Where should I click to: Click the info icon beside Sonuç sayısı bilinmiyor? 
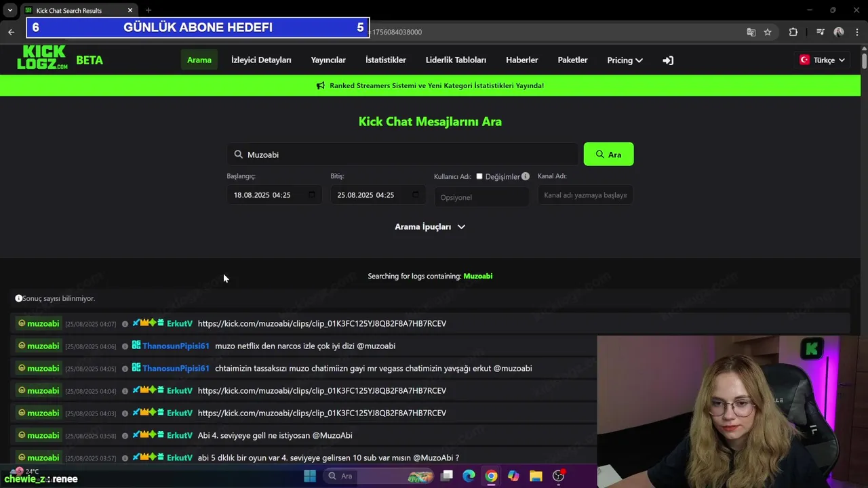tap(19, 298)
